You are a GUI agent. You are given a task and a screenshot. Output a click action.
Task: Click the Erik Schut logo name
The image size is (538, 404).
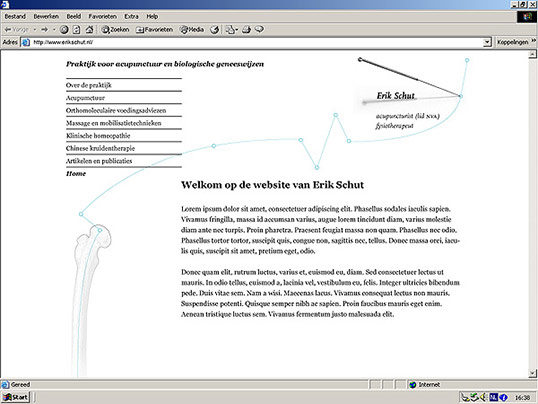pyautogui.click(x=396, y=96)
